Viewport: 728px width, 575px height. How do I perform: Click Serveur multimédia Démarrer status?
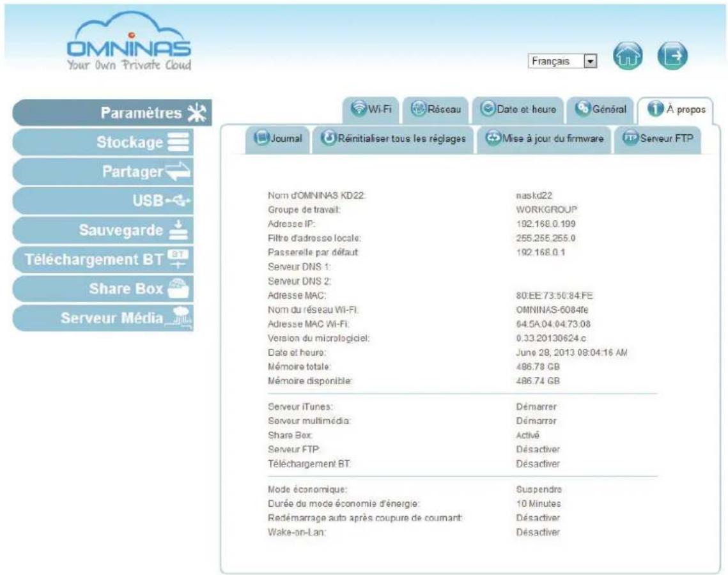tap(536, 422)
